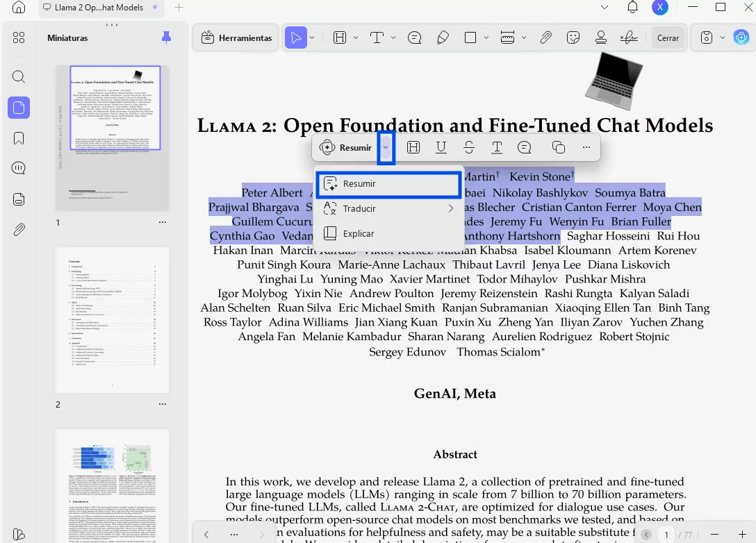Expand the save options dropdown arrow
Screen dimensions: 756x543
click(722, 37)
